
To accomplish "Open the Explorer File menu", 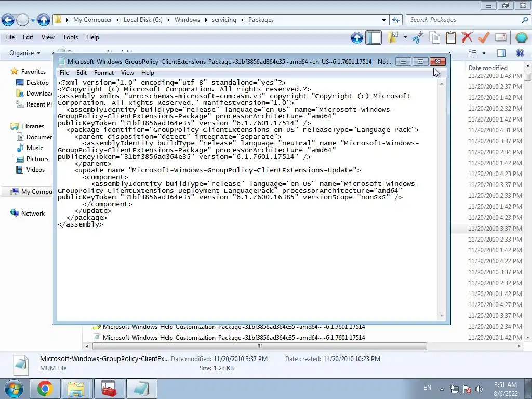I will pos(10,37).
